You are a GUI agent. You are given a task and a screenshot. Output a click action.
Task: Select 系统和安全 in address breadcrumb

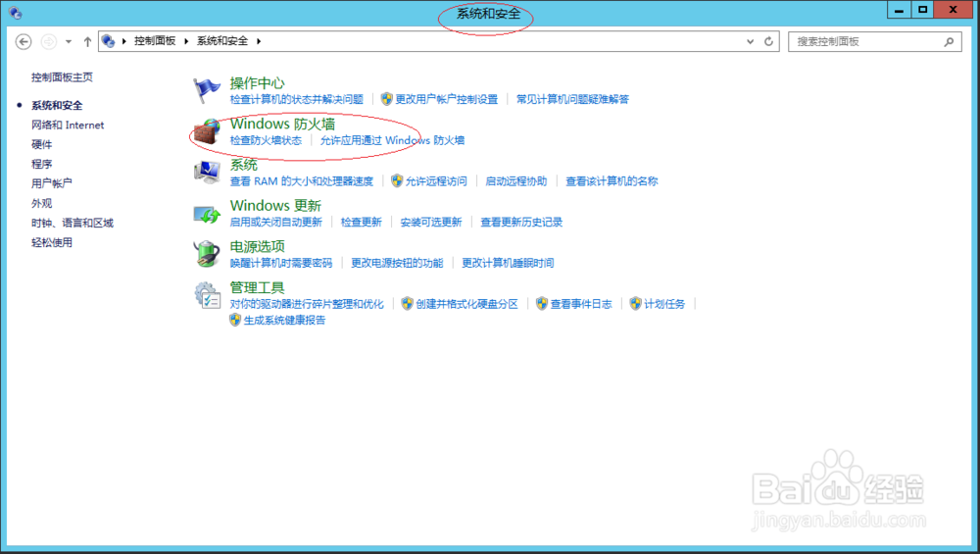coord(222,40)
